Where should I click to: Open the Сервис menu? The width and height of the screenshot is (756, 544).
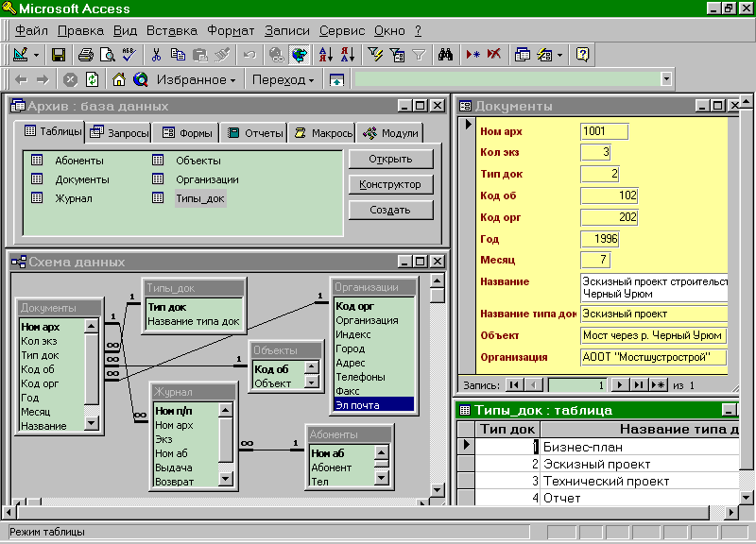click(342, 31)
